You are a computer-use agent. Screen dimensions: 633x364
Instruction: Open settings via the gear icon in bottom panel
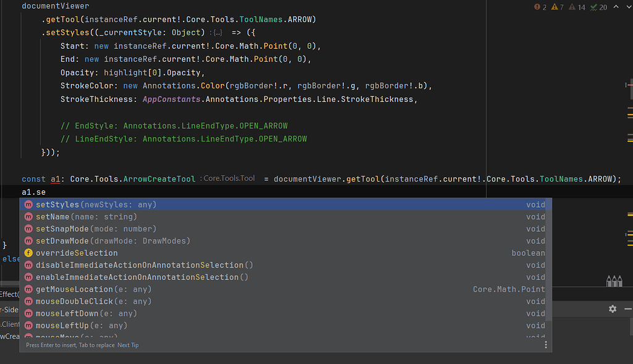coord(612,308)
